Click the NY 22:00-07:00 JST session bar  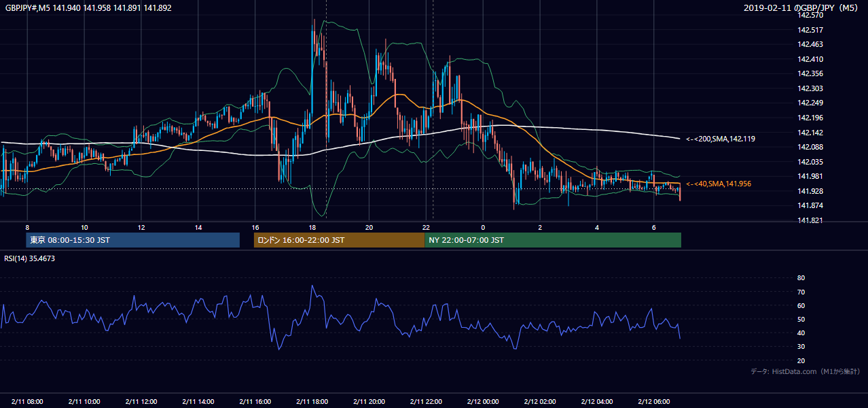click(553, 240)
